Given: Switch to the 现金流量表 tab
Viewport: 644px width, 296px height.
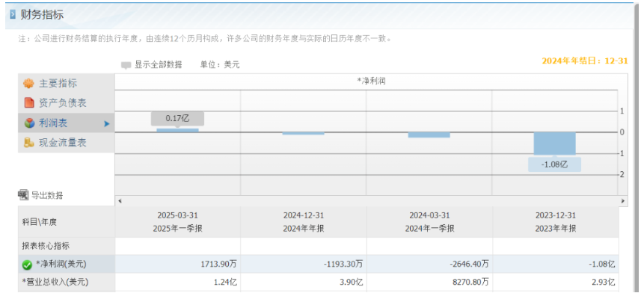Looking at the screenshot, I should (x=66, y=143).
